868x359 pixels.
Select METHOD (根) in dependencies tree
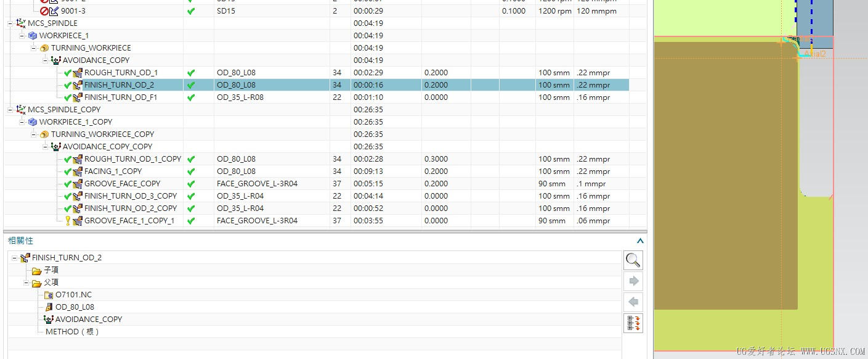coord(72,332)
